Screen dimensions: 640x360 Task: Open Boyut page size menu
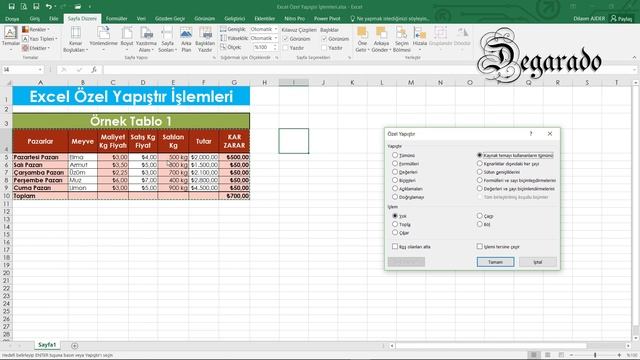(x=127, y=39)
